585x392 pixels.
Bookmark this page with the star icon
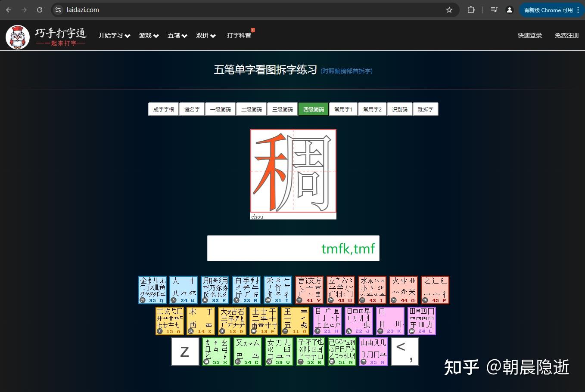click(x=449, y=10)
